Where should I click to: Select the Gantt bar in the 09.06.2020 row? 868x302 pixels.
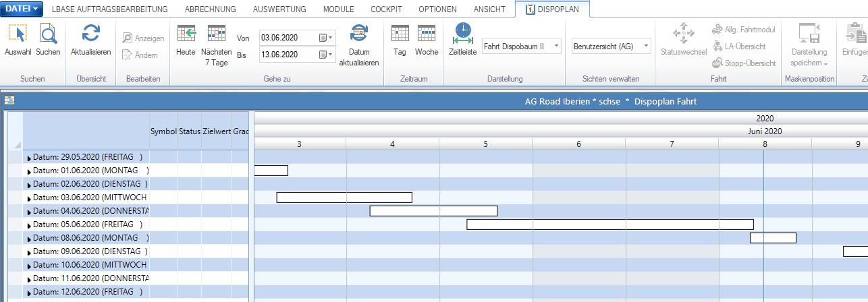point(856,251)
